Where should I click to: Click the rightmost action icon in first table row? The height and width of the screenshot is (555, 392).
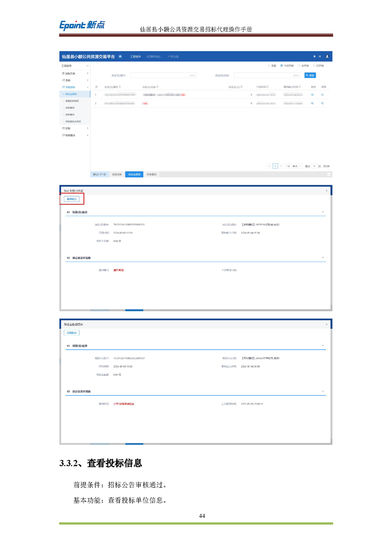tap(323, 94)
